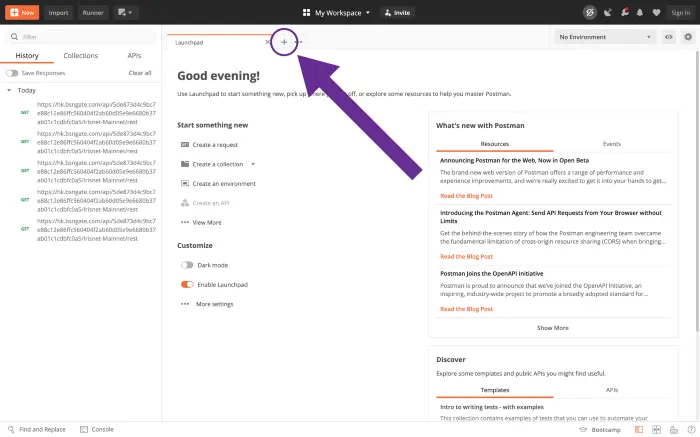Click Announcing Postman for the Web headline
The height and width of the screenshot is (437, 700).
pyautogui.click(x=514, y=160)
